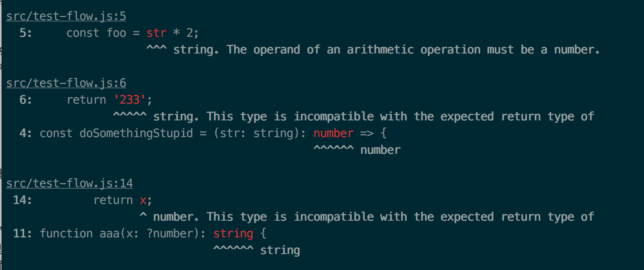
Task: Click the red 'string' return type
Action: [233, 234]
